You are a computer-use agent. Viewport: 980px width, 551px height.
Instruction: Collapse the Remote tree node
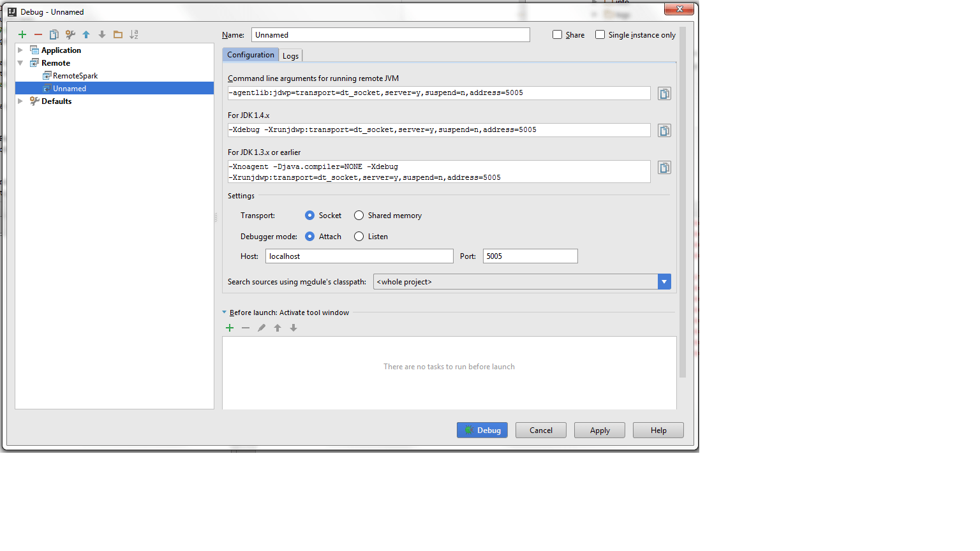pyautogui.click(x=20, y=62)
